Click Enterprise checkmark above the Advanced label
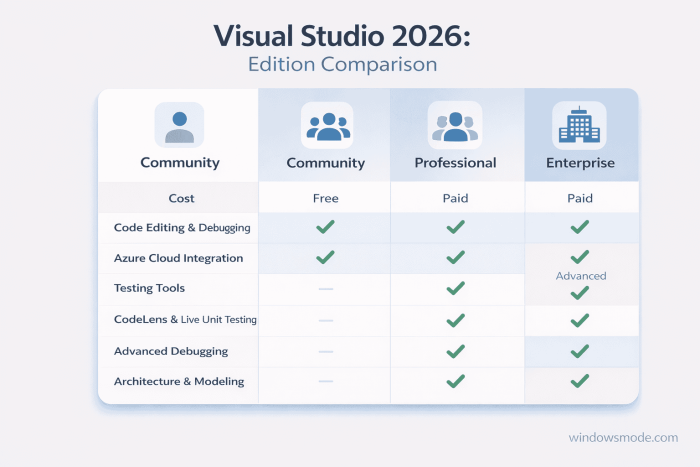Screen dimensions: 700x467 click(579, 257)
